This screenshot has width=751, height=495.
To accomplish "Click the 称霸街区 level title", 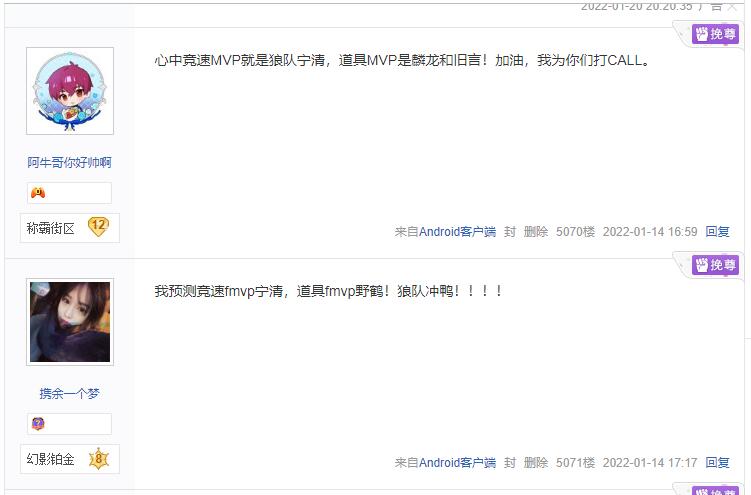I will pyautogui.click(x=51, y=228).
